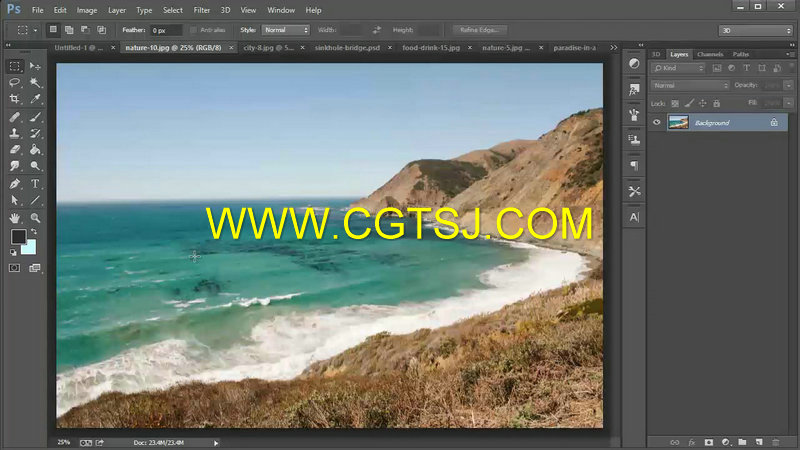Open the Style dropdown in options bar

click(x=286, y=30)
